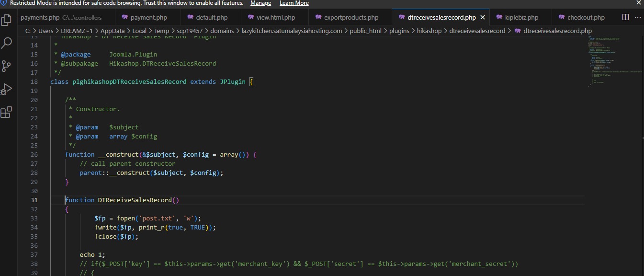Open the Source Control view icon
The image size is (644, 276).
click(x=7, y=66)
